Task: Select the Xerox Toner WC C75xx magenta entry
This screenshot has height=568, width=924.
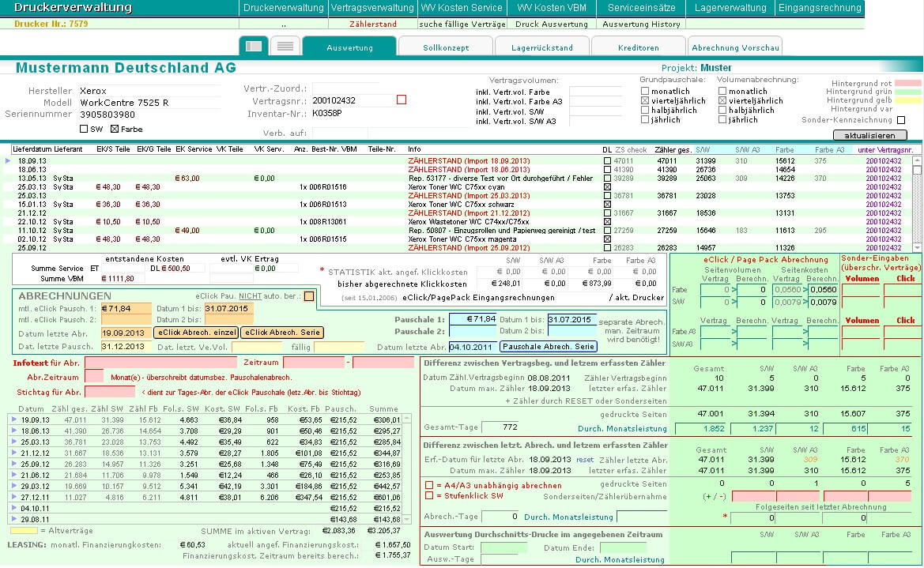Action: (462, 239)
